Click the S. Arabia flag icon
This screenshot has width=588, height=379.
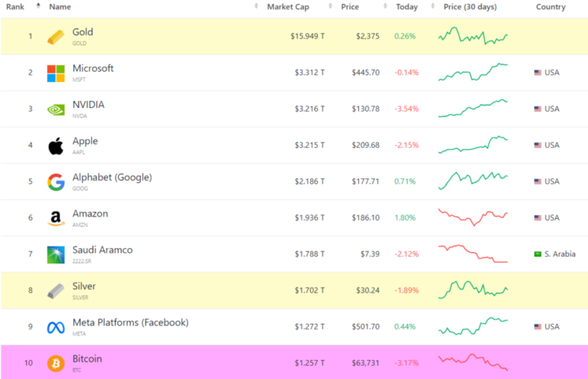pos(537,254)
